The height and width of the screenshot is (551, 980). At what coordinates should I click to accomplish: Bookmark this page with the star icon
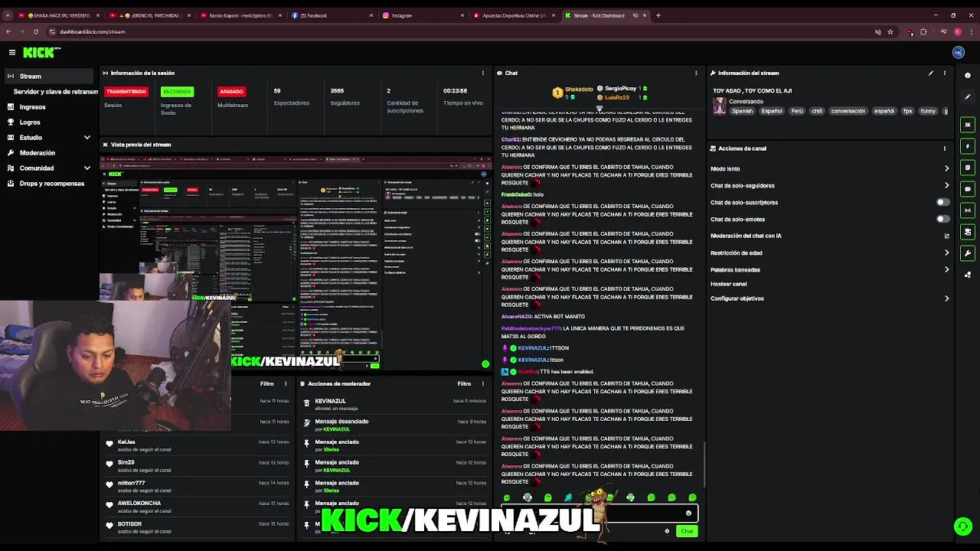[890, 31]
